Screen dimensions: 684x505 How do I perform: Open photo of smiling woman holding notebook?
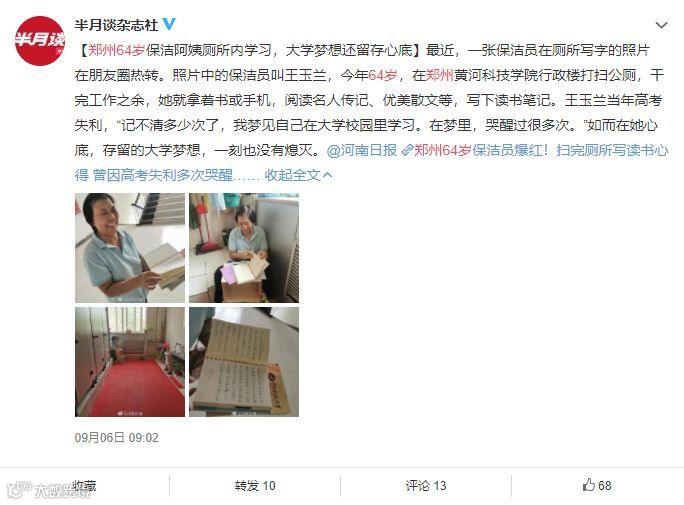pyautogui.click(x=130, y=248)
